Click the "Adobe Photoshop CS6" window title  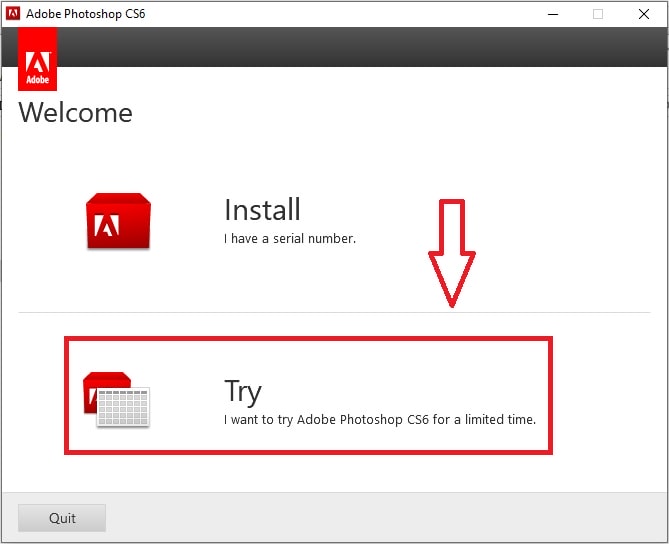tap(86, 14)
